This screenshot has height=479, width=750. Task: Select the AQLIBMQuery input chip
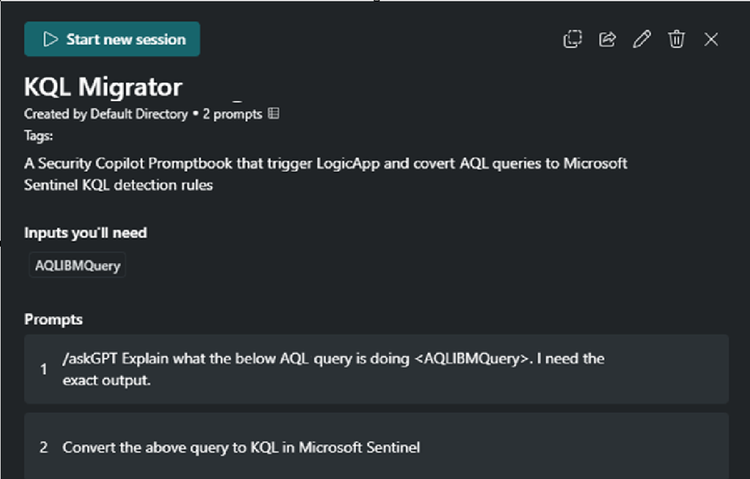point(78,265)
